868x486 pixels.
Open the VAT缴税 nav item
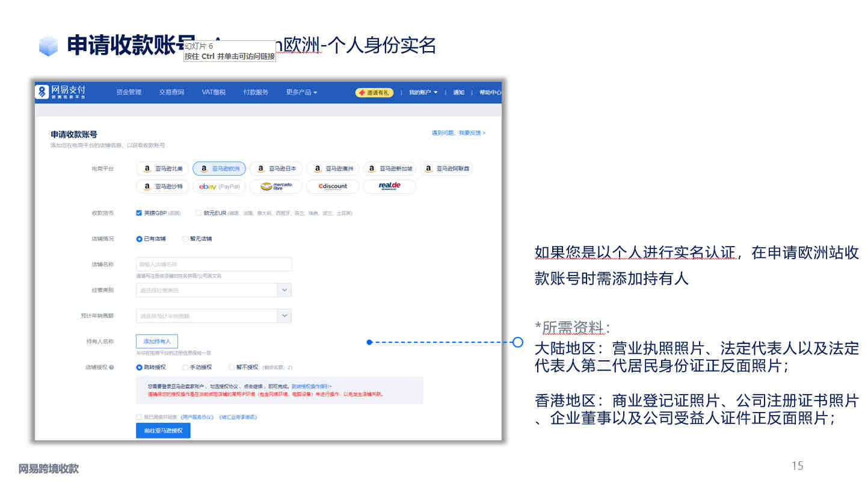click(x=214, y=92)
